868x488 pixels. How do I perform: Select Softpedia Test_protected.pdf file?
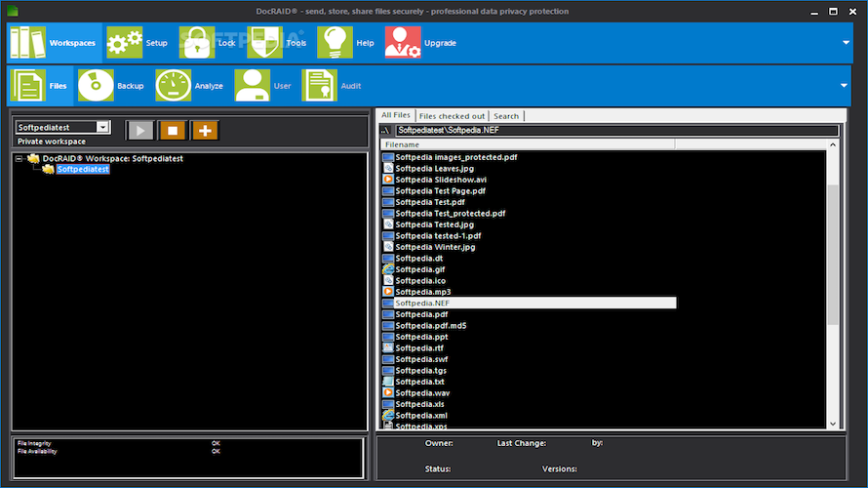click(450, 214)
